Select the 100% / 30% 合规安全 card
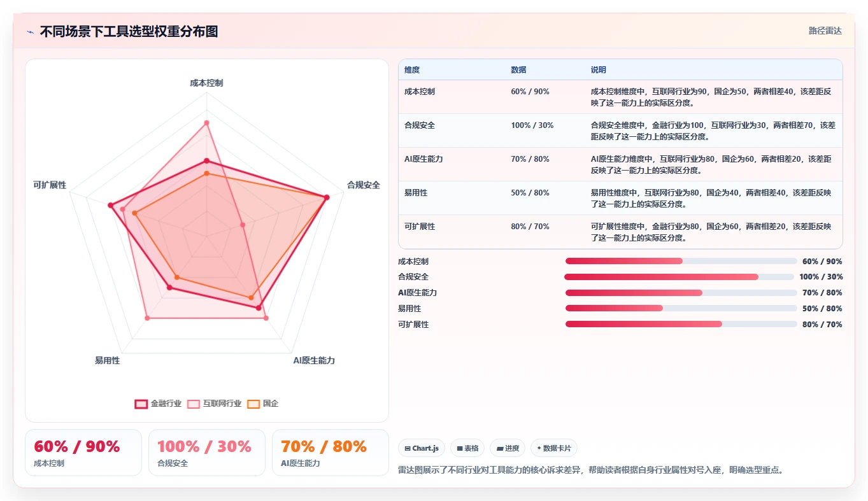This screenshot has height=501, width=868. click(207, 453)
